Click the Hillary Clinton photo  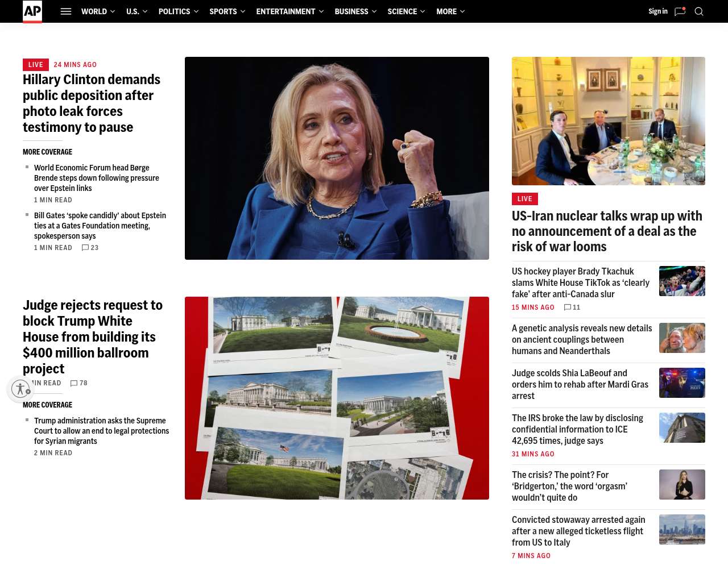[337, 158]
